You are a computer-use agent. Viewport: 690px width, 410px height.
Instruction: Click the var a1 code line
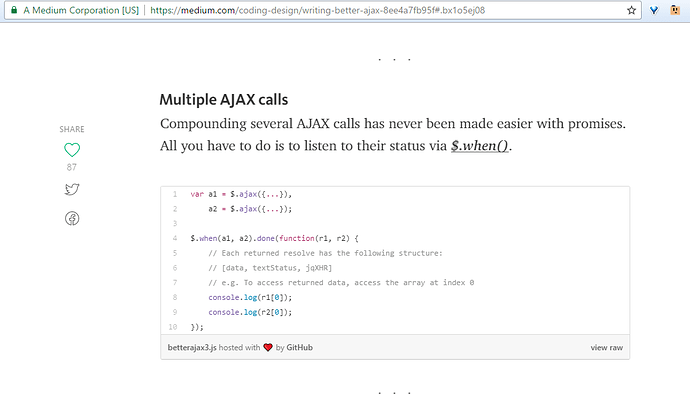tap(241, 194)
